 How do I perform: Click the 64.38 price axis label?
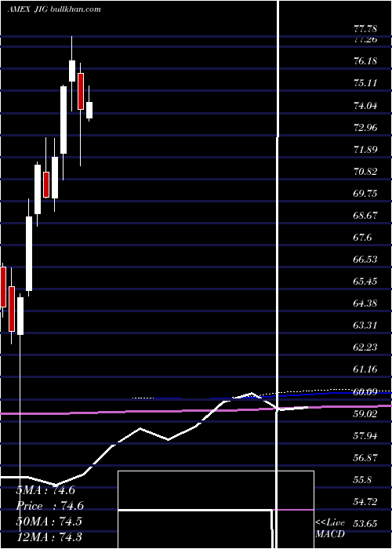point(366,304)
